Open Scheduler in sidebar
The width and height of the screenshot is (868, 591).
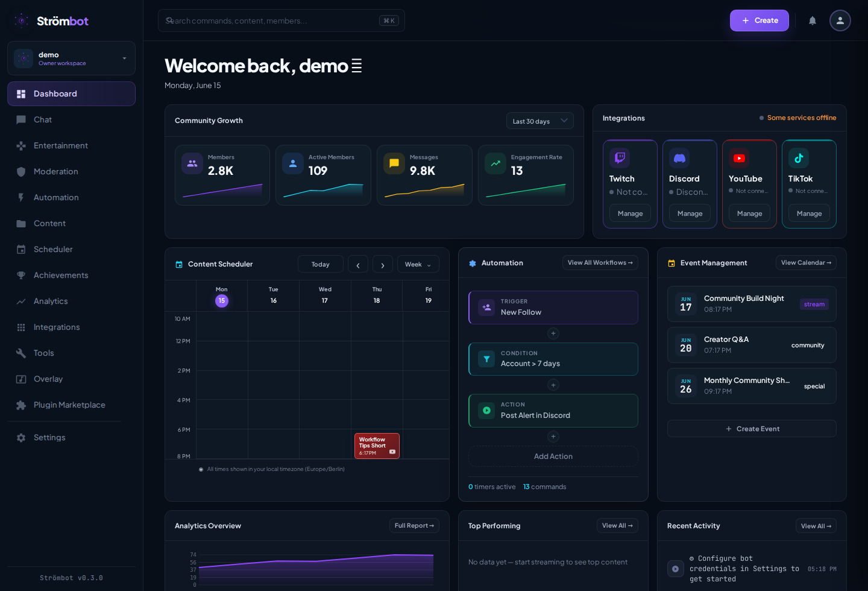pos(71,249)
